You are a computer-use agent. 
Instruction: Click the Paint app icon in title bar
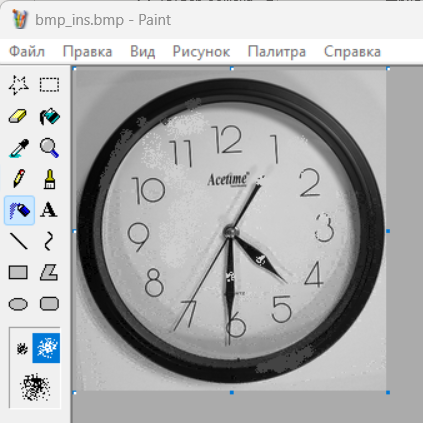20,19
